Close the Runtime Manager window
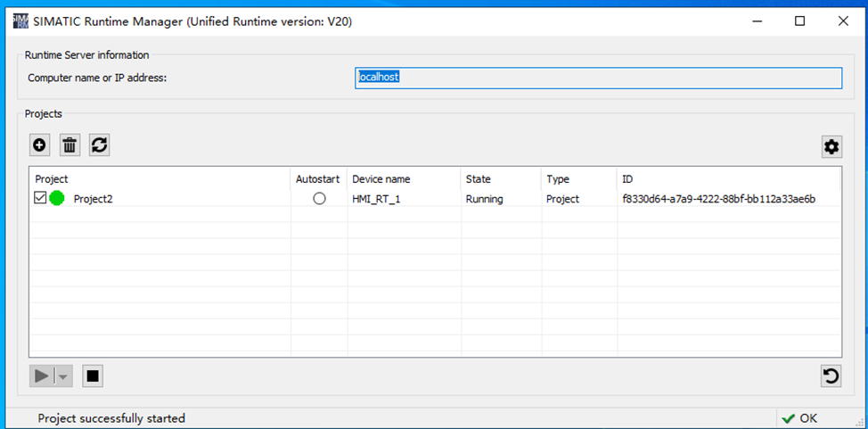 (843, 21)
